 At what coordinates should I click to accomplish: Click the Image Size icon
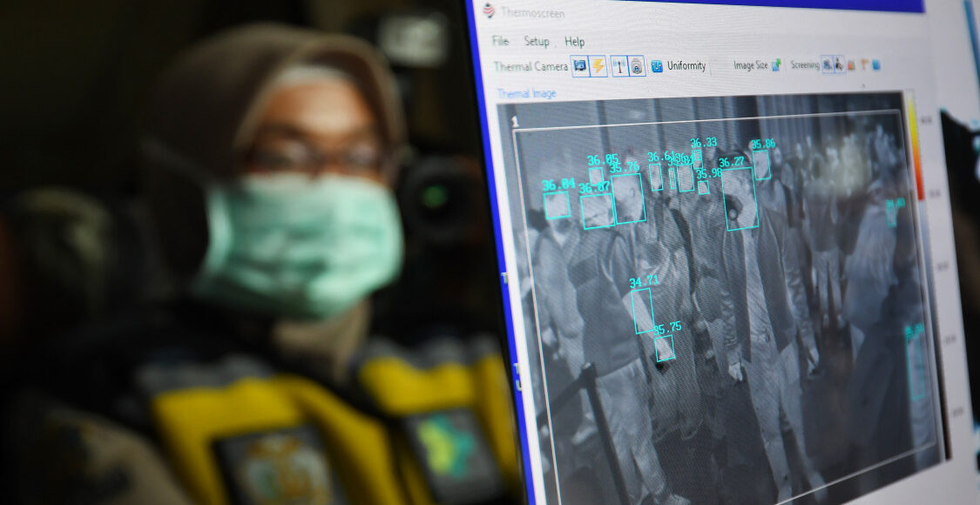[x=776, y=65]
